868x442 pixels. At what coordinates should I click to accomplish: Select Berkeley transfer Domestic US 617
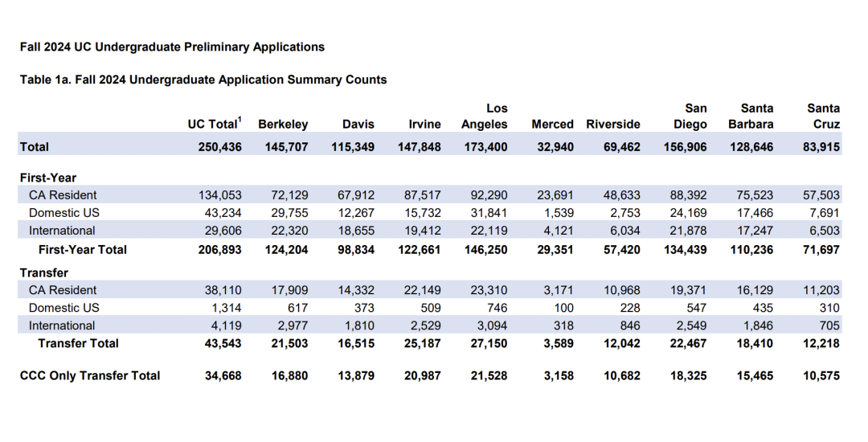pos(297,308)
